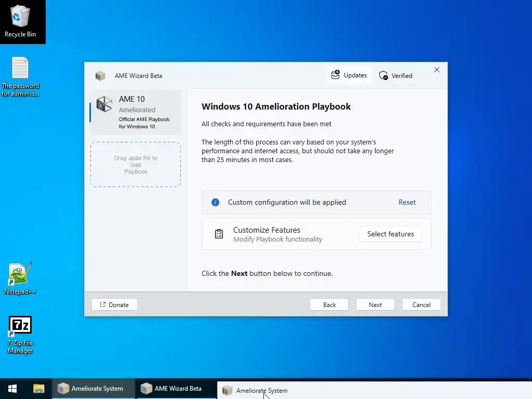Switch to AME Wizard Beta taskbar button

(176, 389)
